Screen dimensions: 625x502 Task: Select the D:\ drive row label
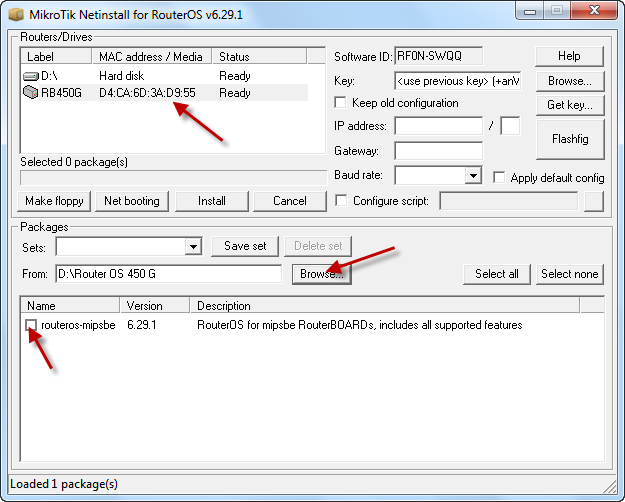click(49, 76)
